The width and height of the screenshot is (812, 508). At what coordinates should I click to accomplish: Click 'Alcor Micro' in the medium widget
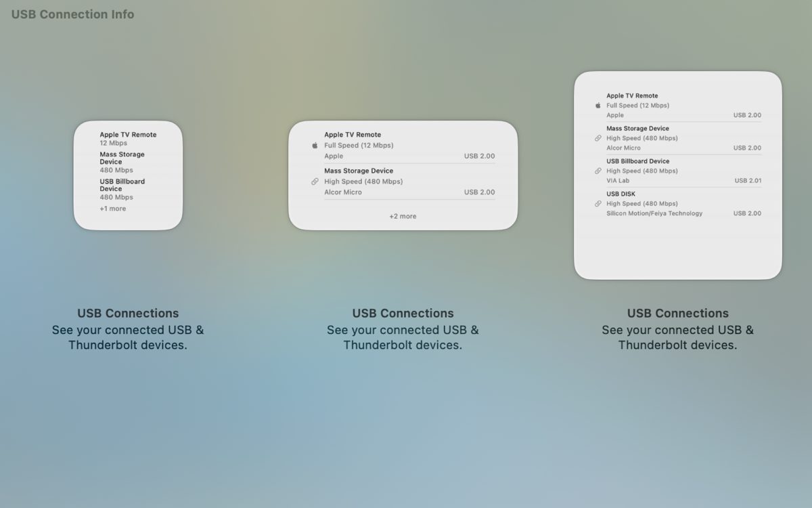click(343, 192)
